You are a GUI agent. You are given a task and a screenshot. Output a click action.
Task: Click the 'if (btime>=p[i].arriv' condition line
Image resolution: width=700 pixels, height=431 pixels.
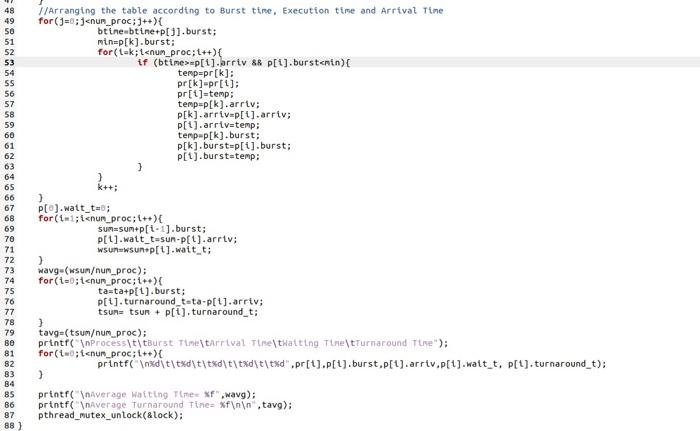244,63
